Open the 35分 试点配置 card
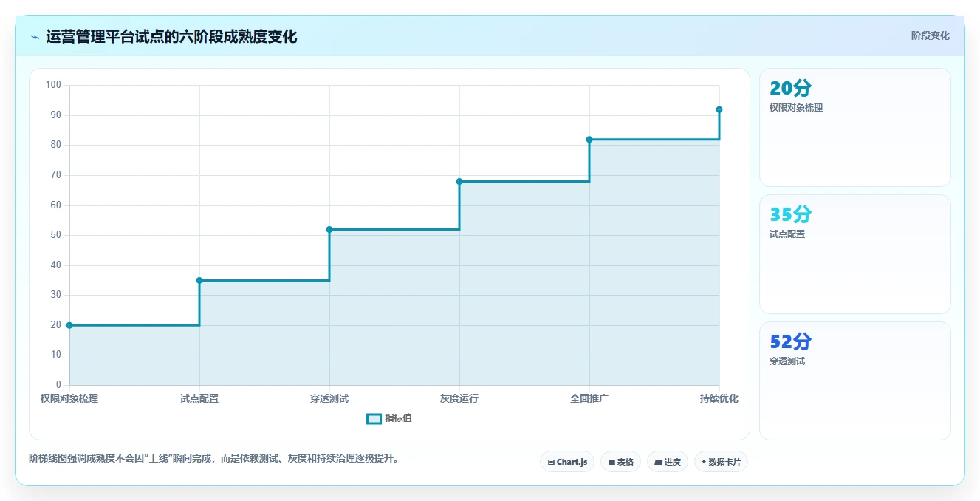The height and width of the screenshot is (501, 980). [x=854, y=254]
